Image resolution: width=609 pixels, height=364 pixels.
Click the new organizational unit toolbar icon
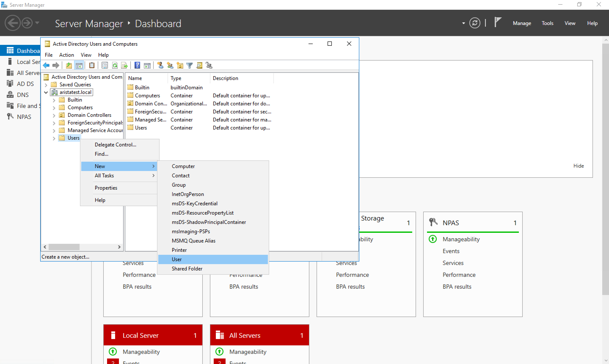click(180, 65)
